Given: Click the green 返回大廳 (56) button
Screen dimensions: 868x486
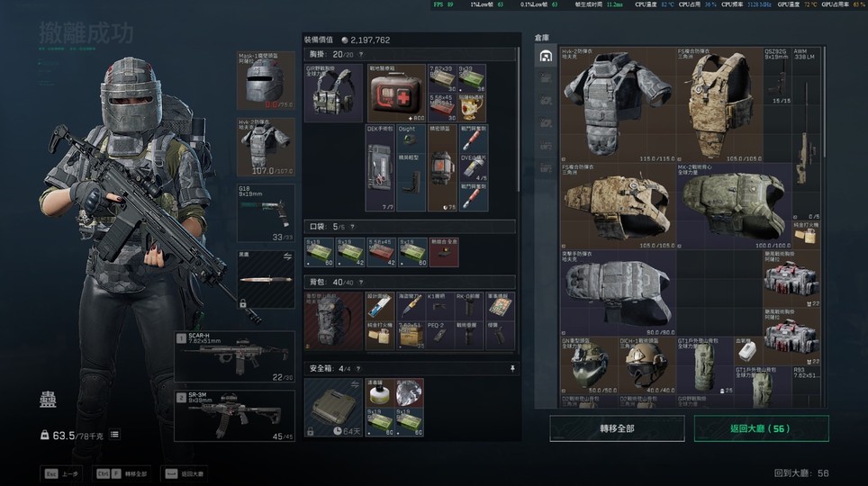Looking at the screenshot, I should [x=761, y=428].
